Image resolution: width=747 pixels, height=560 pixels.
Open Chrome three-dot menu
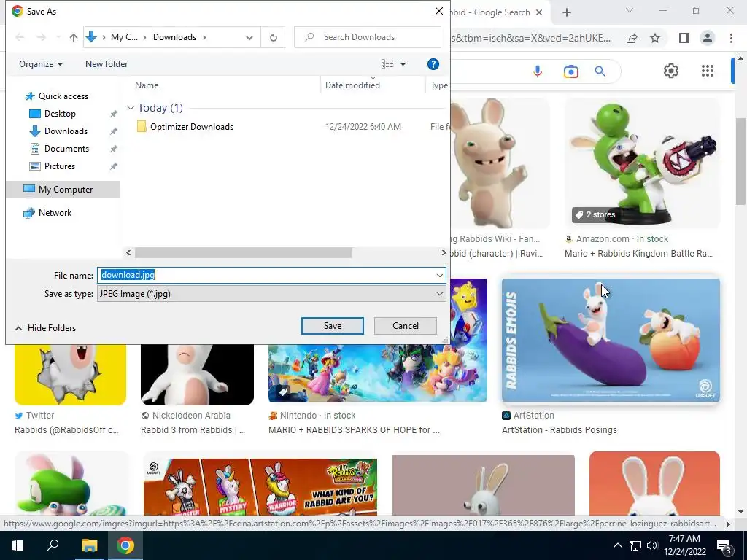[x=731, y=38]
